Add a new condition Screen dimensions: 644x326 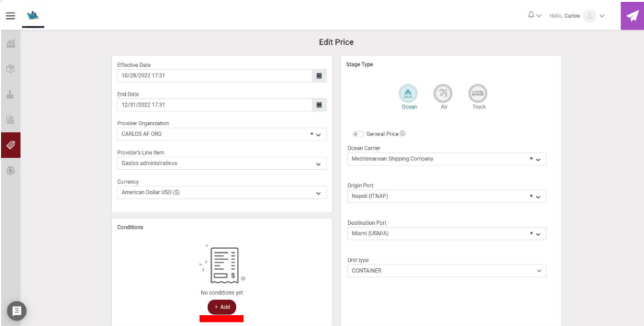[x=222, y=307]
